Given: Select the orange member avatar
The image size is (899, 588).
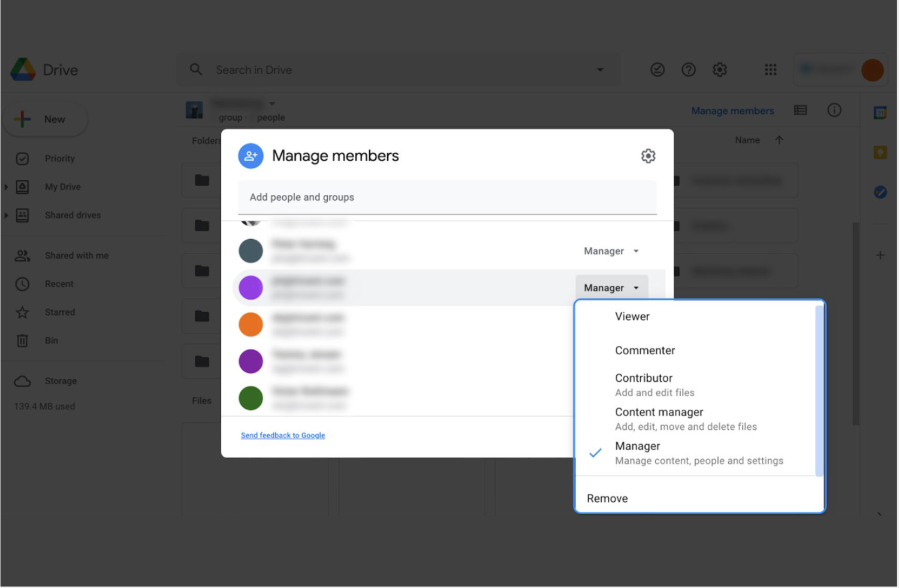Looking at the screenshot, I should pyautogui.click(x=251, y=324).
